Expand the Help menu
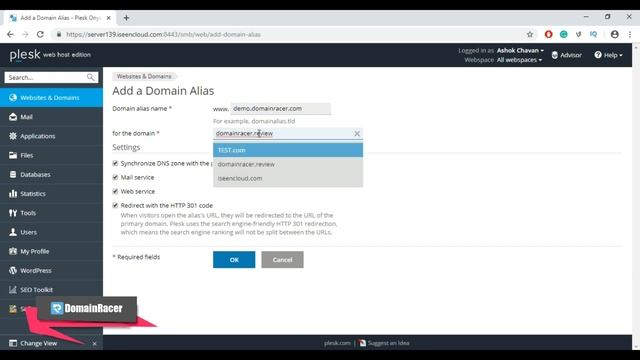Image resolution: width=640 pixels, height=360 pixels. [609, 55]
